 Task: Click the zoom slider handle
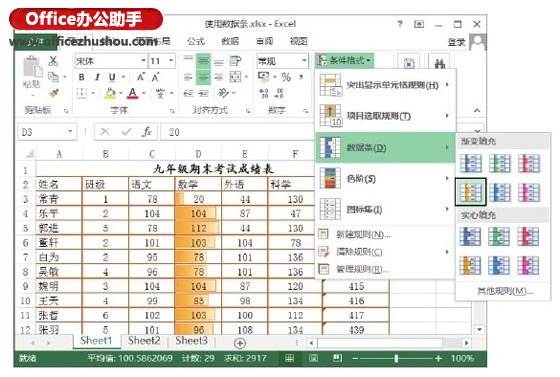click(x=396, y=358)
